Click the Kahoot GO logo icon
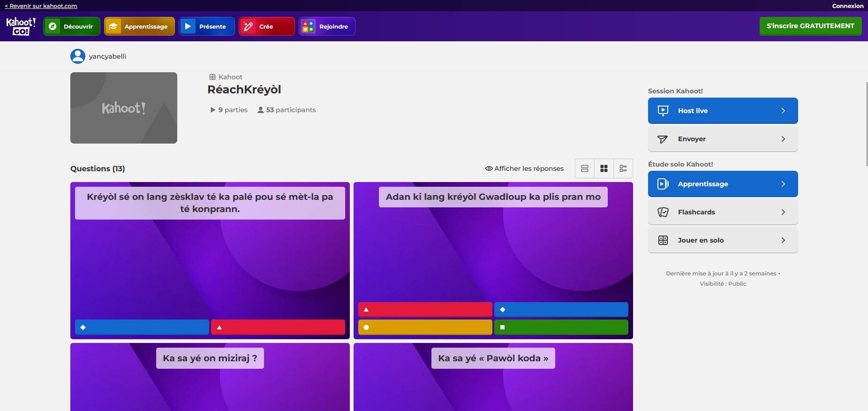 click(x=21, y=26)
